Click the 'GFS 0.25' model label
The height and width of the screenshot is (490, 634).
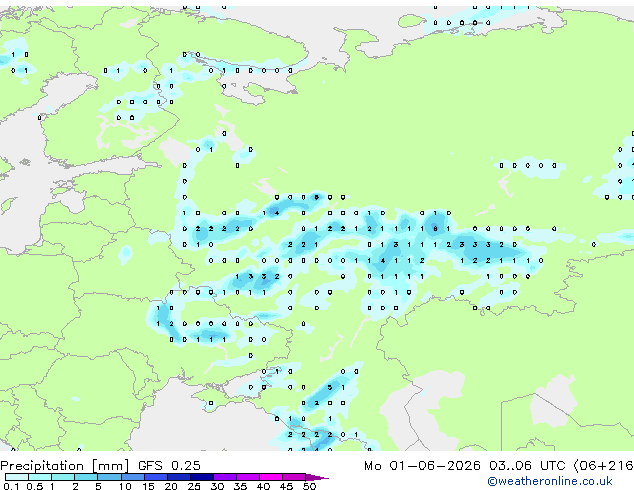tap(169, 465)
